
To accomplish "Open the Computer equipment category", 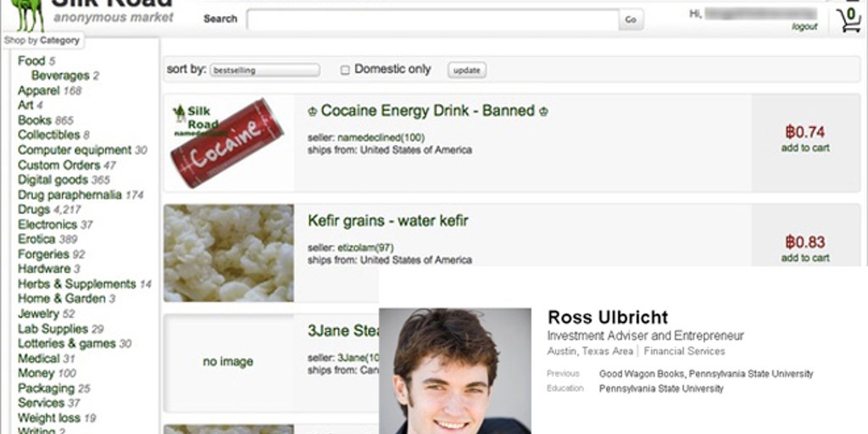I will (x=75, y=150).
